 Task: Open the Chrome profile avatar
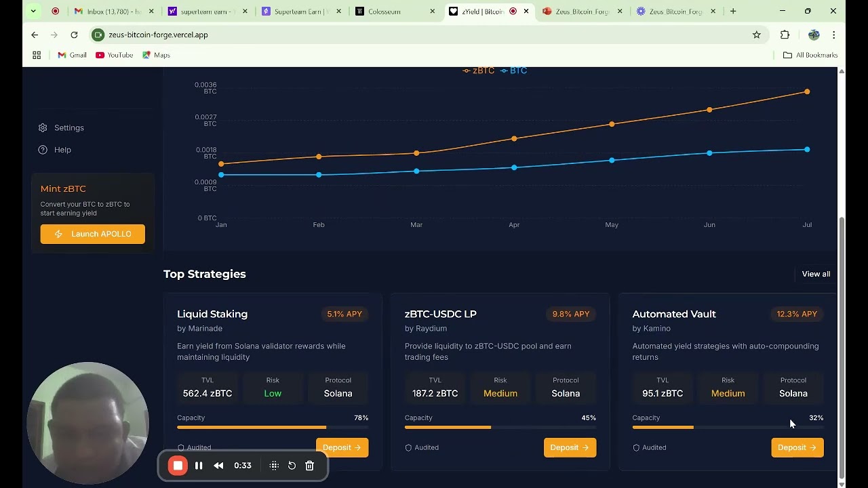[x=814, y=35]
